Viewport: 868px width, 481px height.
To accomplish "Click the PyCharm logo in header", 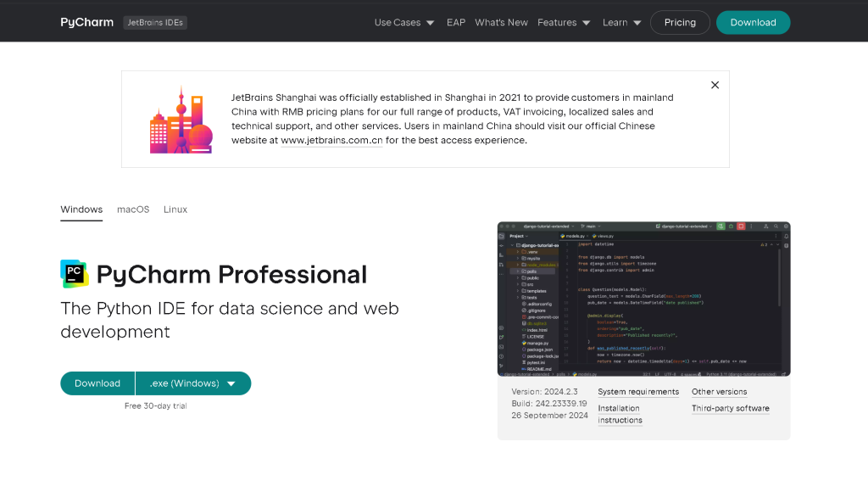I will point(86,23).
